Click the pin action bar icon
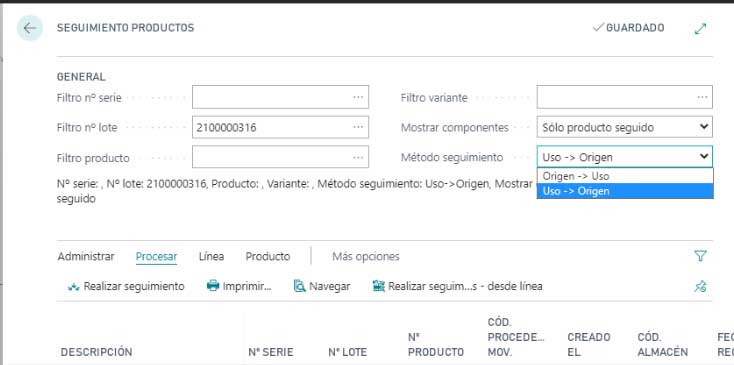Image resolution: width=734 pixels, height=365 pixels. click(x=700, y=286)
